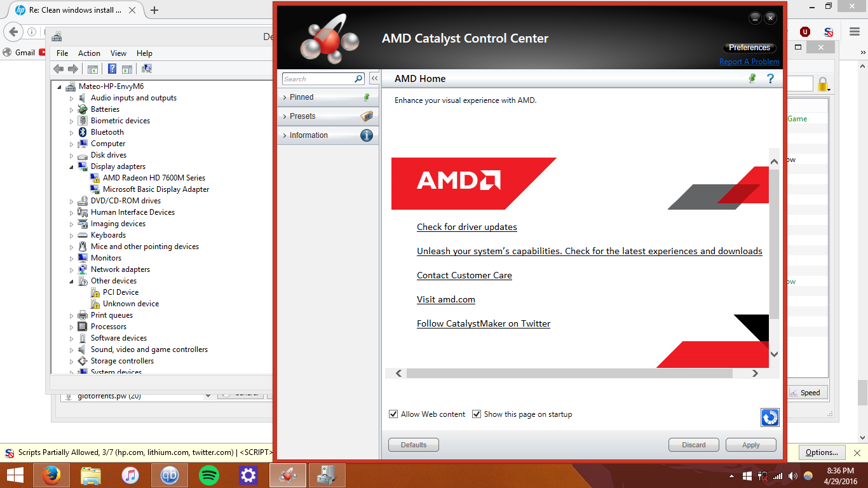This screenshot has width=868, height=488.
Task: Open a new Firefox tab
Action: coord(154,10)
